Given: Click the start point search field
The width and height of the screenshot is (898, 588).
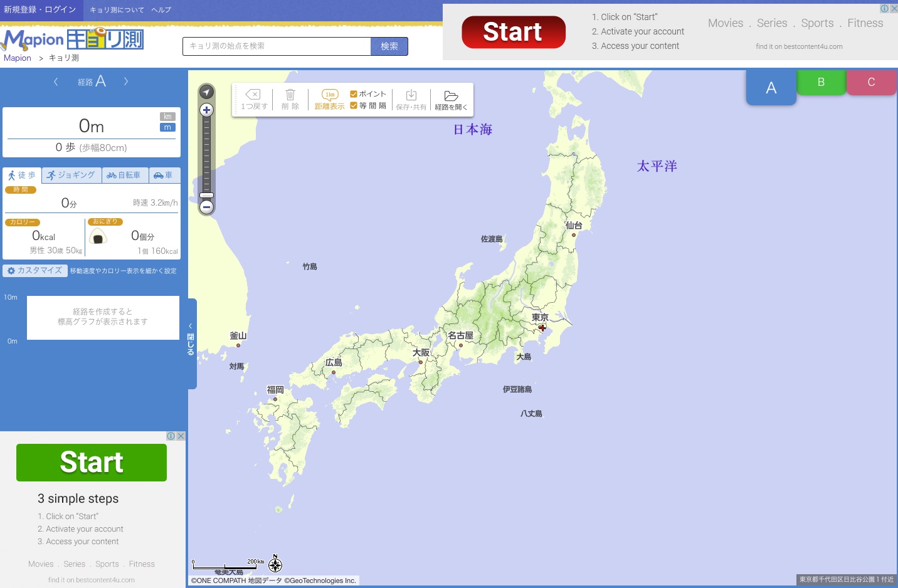Looking at the screenshot, I should [277, 46].
